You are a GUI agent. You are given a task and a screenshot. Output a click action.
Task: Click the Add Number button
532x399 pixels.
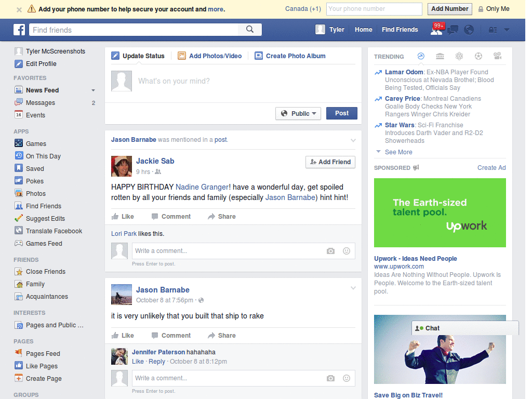(x=449, y=9)
